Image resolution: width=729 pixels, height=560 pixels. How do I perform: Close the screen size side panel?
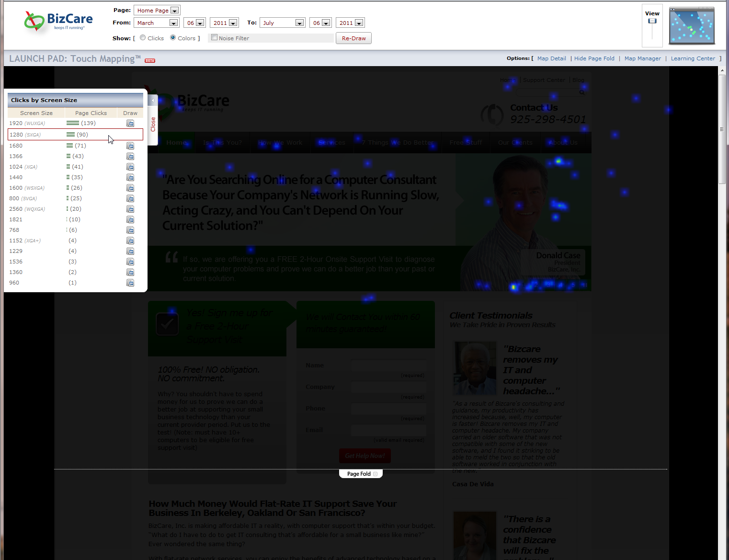153,124
